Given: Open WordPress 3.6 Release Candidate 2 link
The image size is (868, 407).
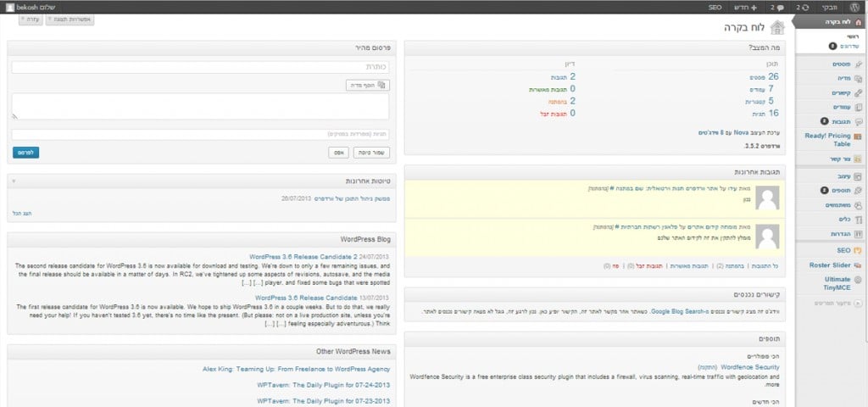Looking at the screenshot, I should click(x=303, y=257).
